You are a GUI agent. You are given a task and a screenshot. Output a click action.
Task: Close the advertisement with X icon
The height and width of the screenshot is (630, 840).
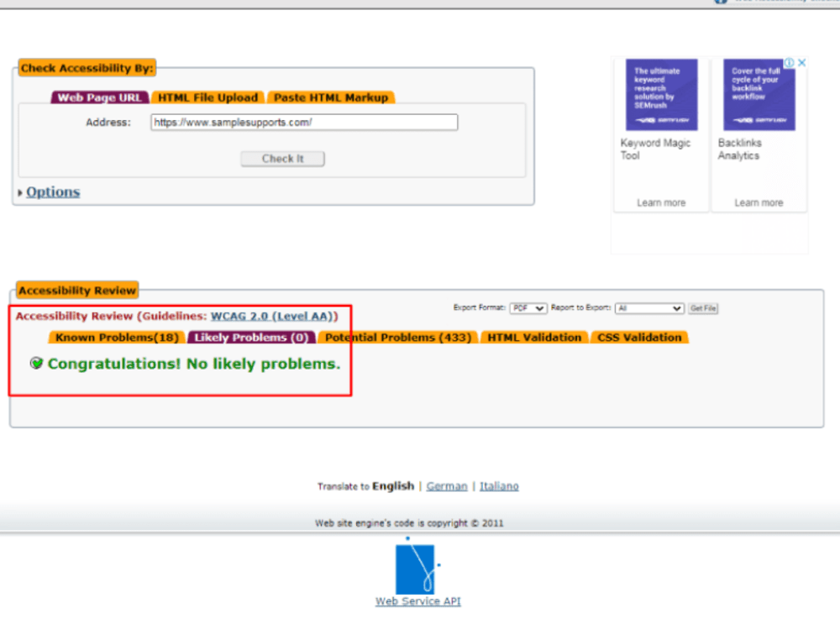pos(801,63)
